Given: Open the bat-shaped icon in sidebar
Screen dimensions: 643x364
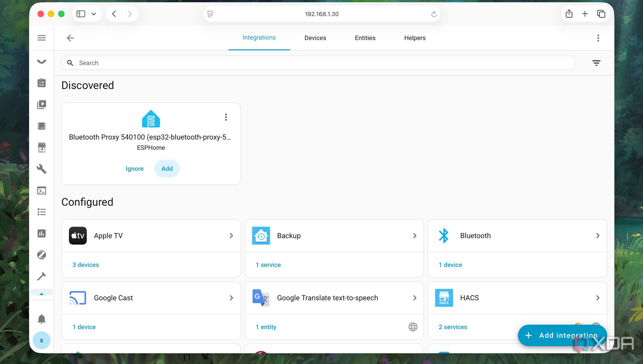Looking at the screenshot, I should click(x=42, y=62).
